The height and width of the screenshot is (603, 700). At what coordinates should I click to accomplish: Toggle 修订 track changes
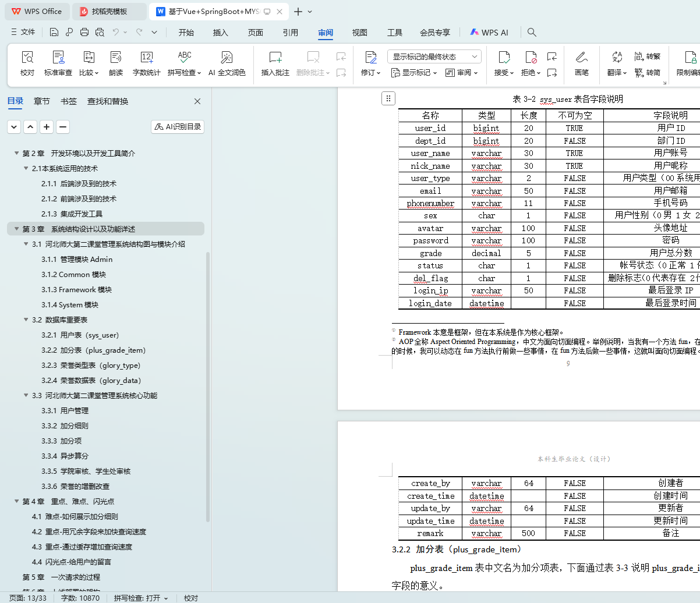pyautogui.click(x=371, y=63)
